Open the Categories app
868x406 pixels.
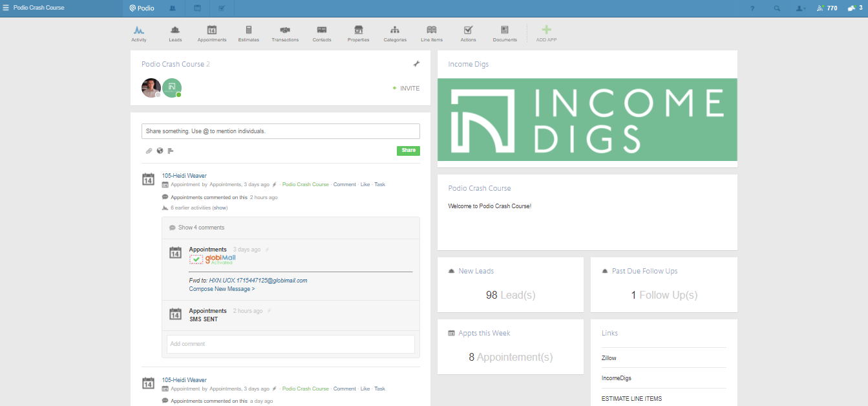click(x=395, y=34)
